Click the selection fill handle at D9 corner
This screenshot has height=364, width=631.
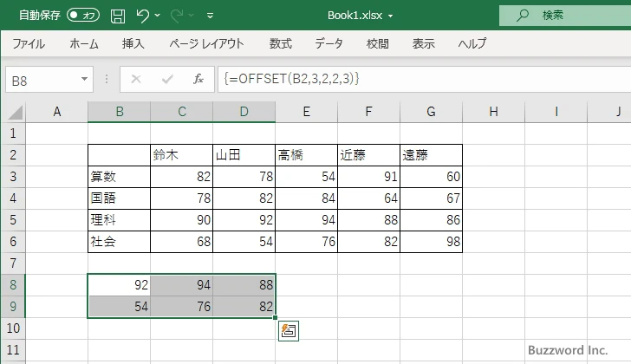(x=276, y=318)
